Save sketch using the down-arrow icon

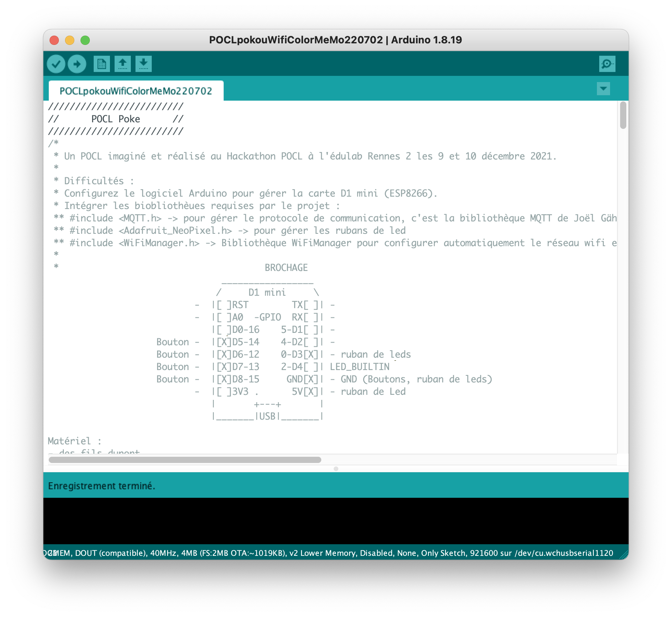[144, 64]
